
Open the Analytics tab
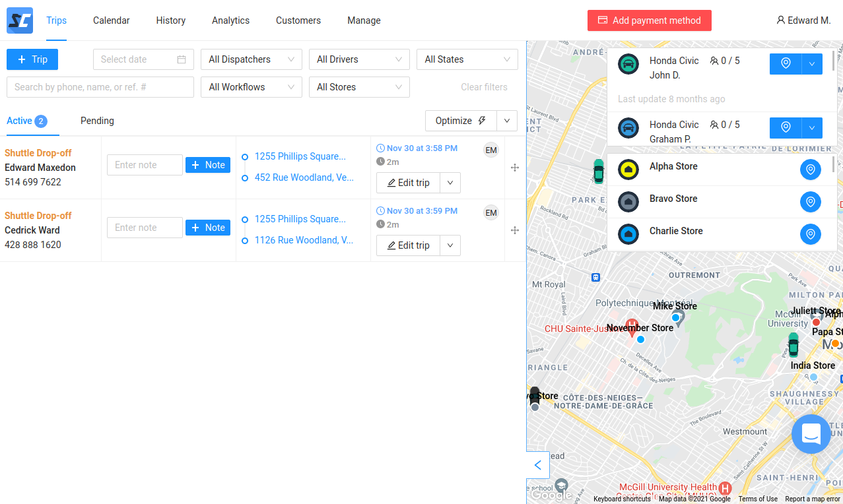click(230, 20)
